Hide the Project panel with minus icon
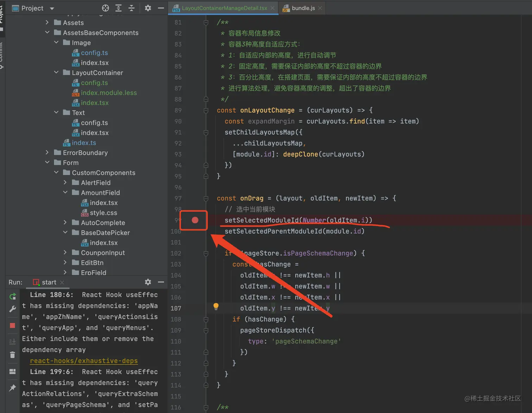532x413 pixels. (x=161, y=8)
